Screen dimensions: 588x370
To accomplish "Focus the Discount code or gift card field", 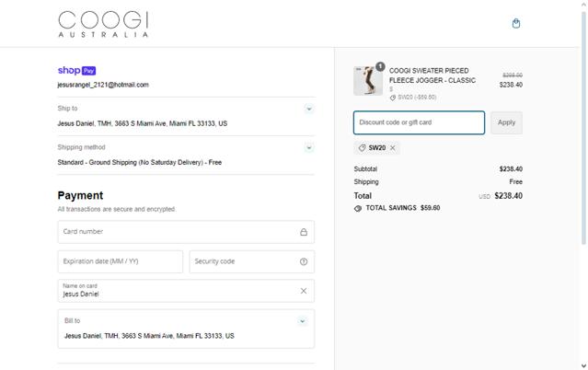I will [x=419, y=122].
